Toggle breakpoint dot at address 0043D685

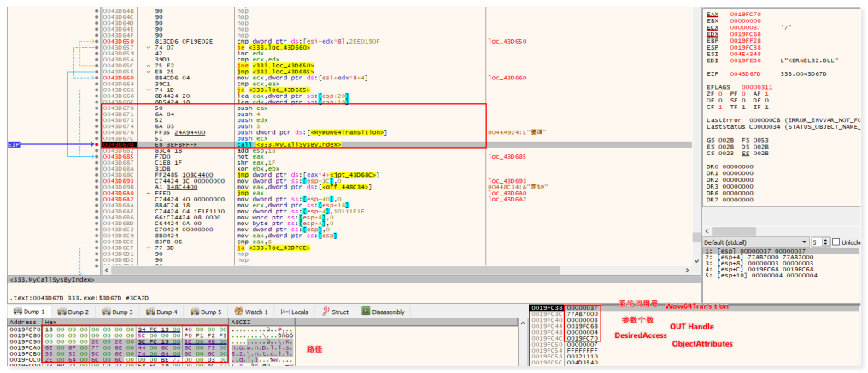click(97, 157)
